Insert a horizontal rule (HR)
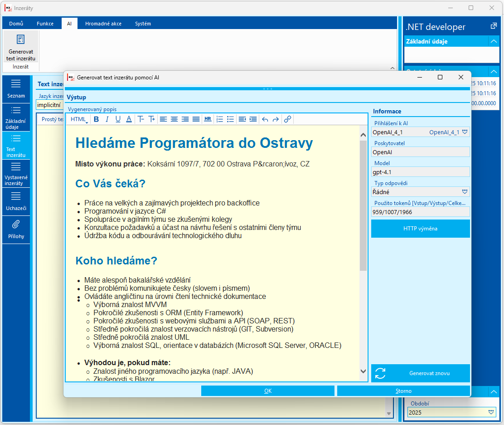 click(208, 119)
